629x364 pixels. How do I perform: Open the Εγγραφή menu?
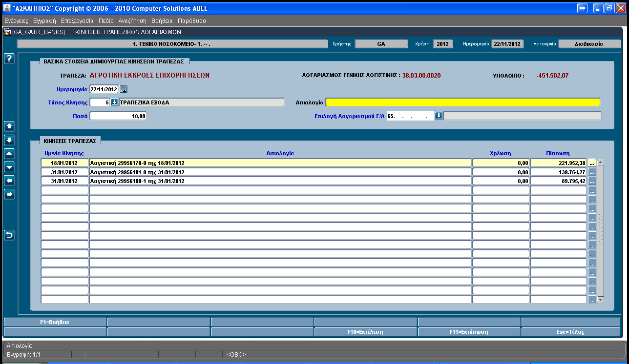[44, 21]
